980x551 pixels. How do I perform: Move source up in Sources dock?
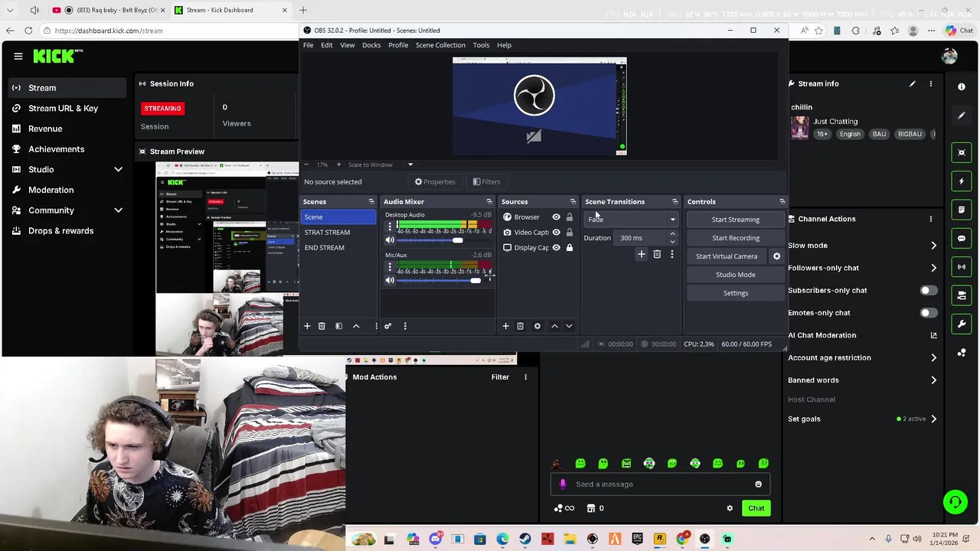tap(554, 326)
